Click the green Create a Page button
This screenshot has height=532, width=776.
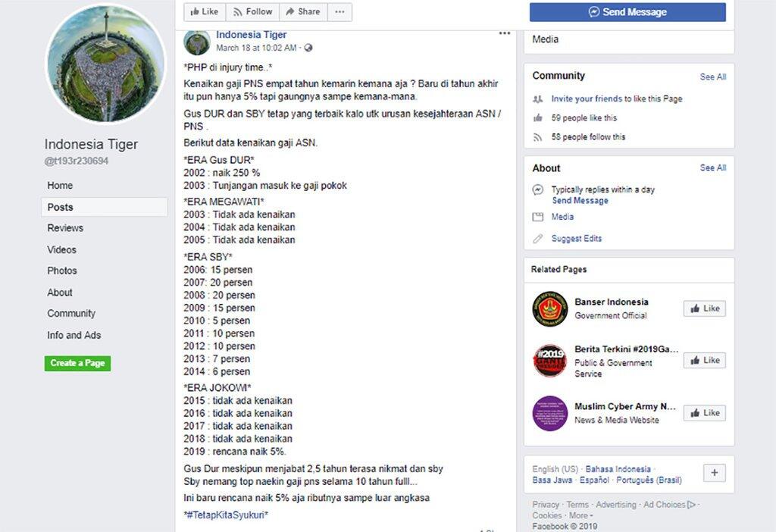(x=77, y=363)
